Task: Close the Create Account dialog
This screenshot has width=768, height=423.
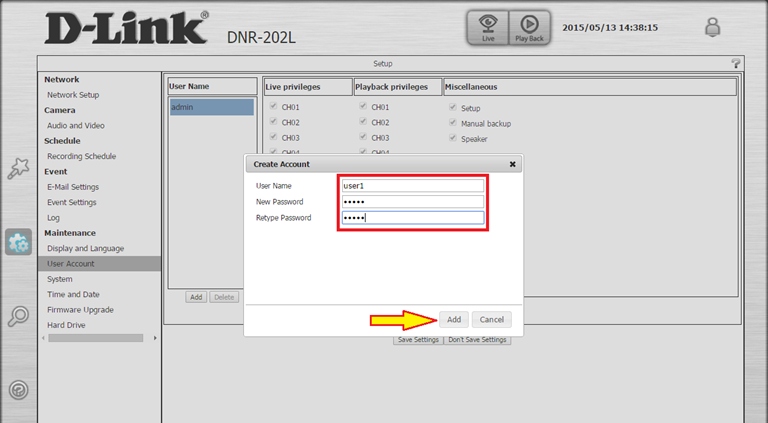Action: 512,164
